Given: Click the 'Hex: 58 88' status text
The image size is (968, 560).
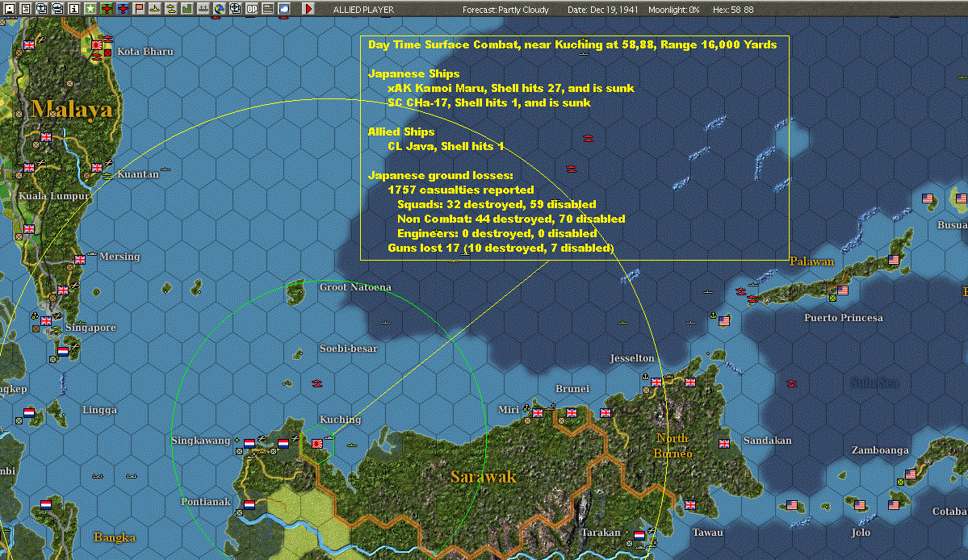Looking at the screenshot, I should [733, 10].
